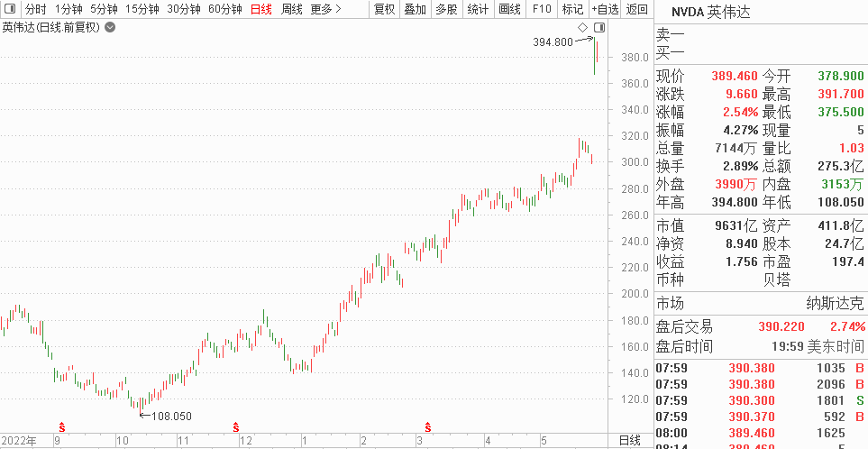868x449 pixels.
Task: Open the chart title dropdown arrow
Action: [110, 27]
